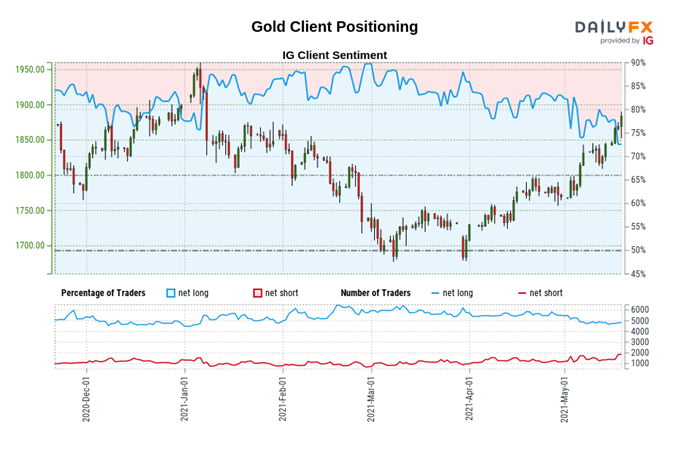Viewport: 680px width, 453px height.
Task: Click the IG logo beside 'provided by'
Action: [648, 41]
